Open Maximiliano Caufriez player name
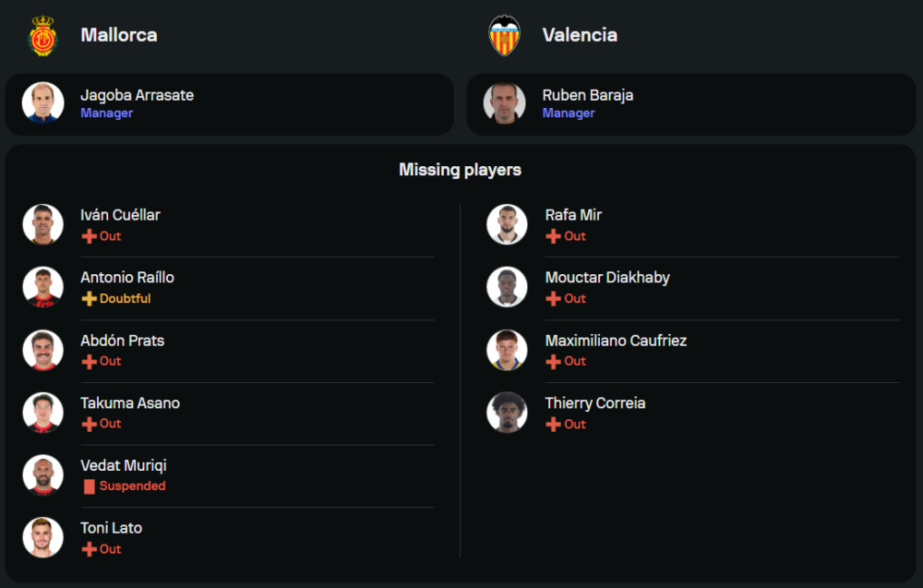The height and width of the screenshot is (588, 923). [x=616, y=341]
